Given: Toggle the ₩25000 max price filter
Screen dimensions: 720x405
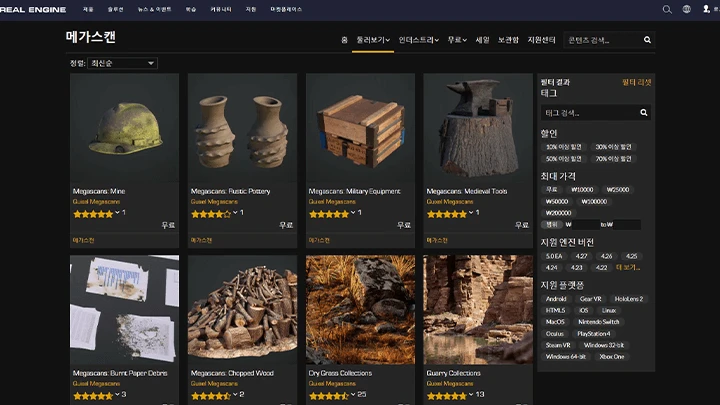Looking at the screenshot, I should [x=618, y=190].
